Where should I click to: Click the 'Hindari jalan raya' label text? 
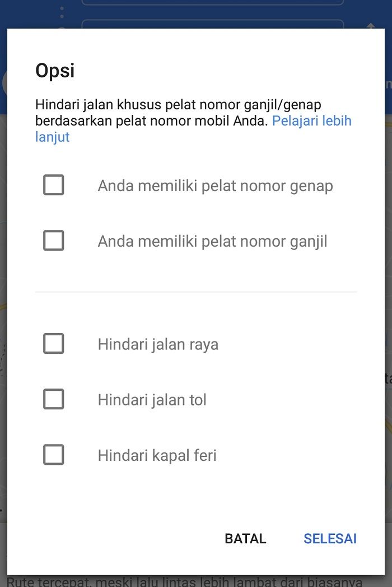158,344
